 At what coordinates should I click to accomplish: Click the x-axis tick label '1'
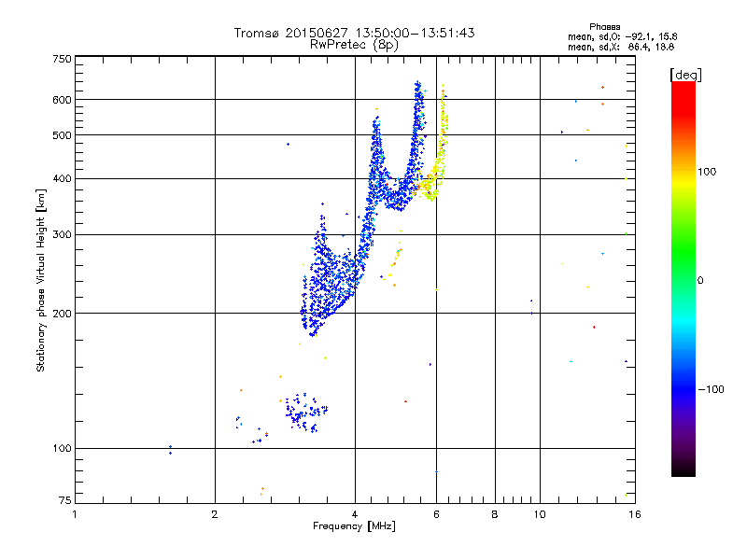pos(75,514)
